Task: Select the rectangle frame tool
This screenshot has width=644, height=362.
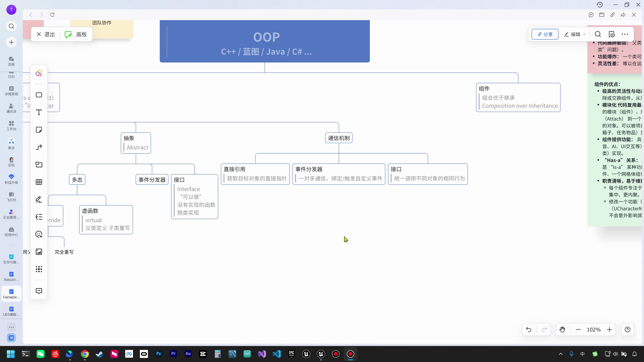Action: [x=39, y=95]
